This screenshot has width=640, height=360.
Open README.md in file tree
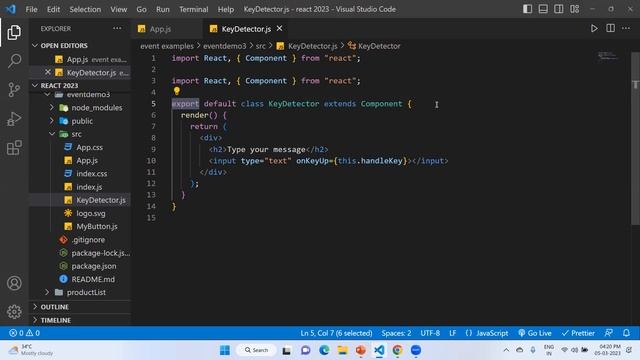tap(93, 279)
